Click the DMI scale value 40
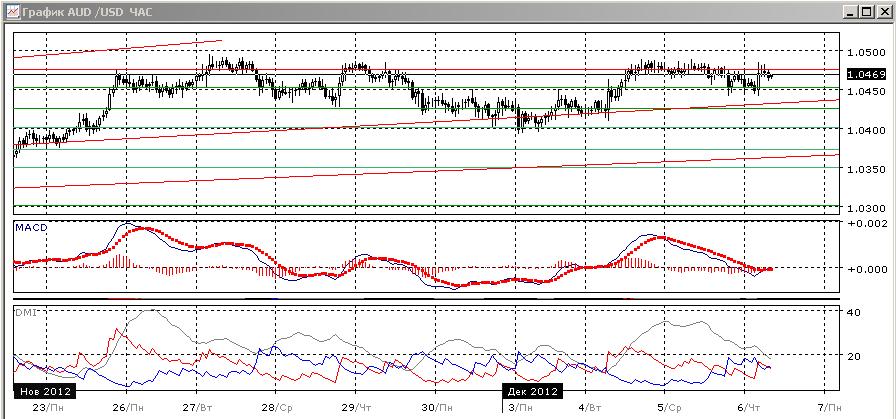896x419 pixels. click(x=854, y=312)
